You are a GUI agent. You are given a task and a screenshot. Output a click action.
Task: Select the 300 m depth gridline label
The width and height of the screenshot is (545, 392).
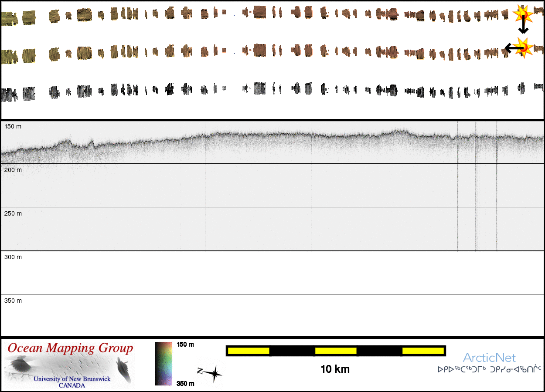tap(13, 257)
